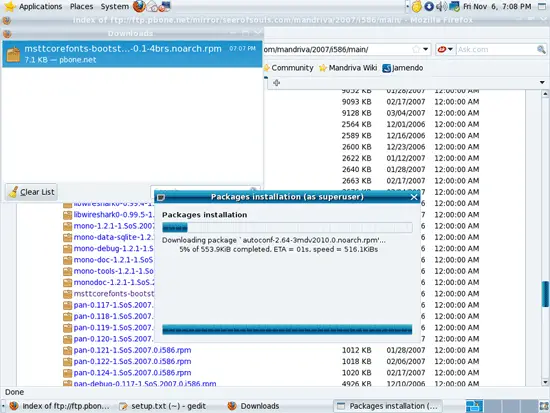Open the search engine selector dropdown
The height and width of the screenshot is (413, 550).
click(x=445, y=49)
